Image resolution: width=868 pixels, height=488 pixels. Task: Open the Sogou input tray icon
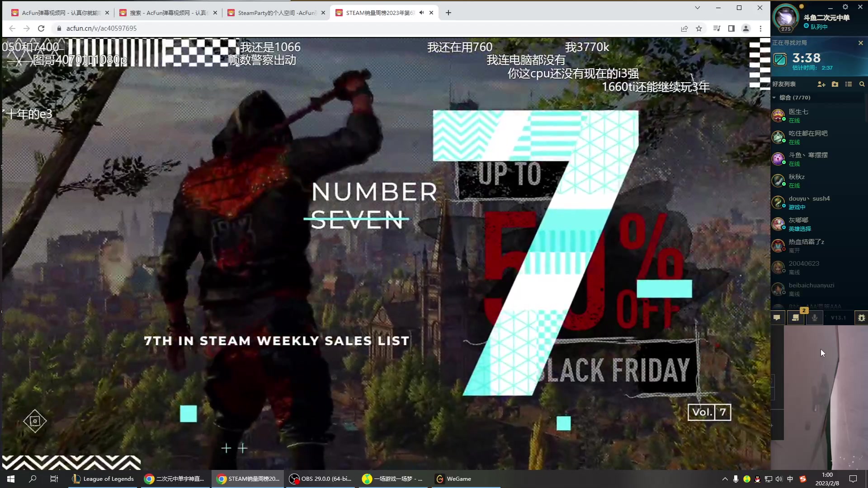coord(802,479)
